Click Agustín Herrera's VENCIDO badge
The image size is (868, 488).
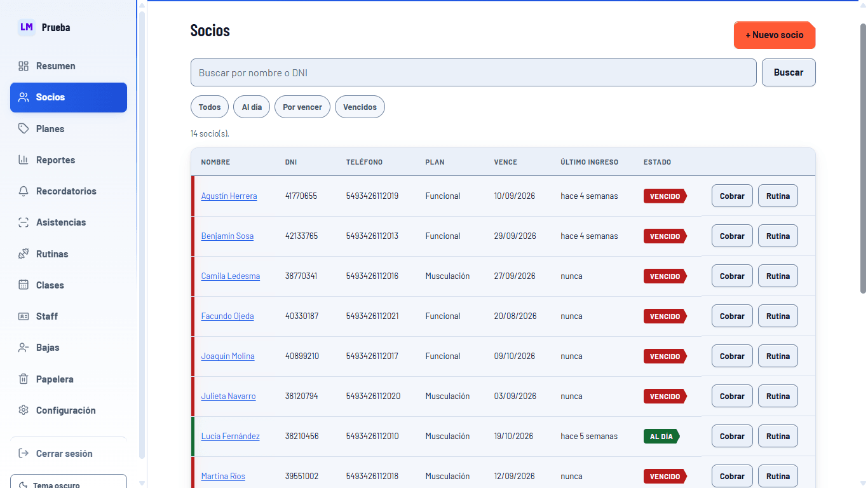click(x=665, y=196)
